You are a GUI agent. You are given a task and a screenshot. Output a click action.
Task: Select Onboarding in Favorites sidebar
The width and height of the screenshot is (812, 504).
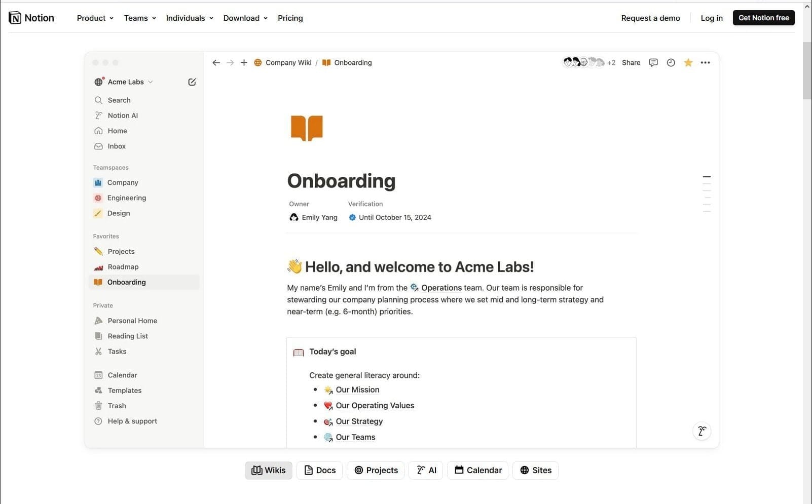[144, 282]
